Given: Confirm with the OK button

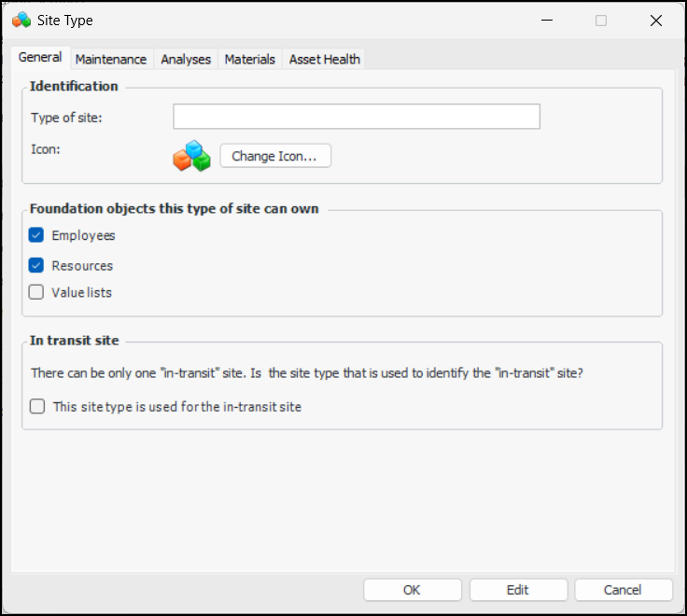Looking at the screenshot, I should 413,590.
